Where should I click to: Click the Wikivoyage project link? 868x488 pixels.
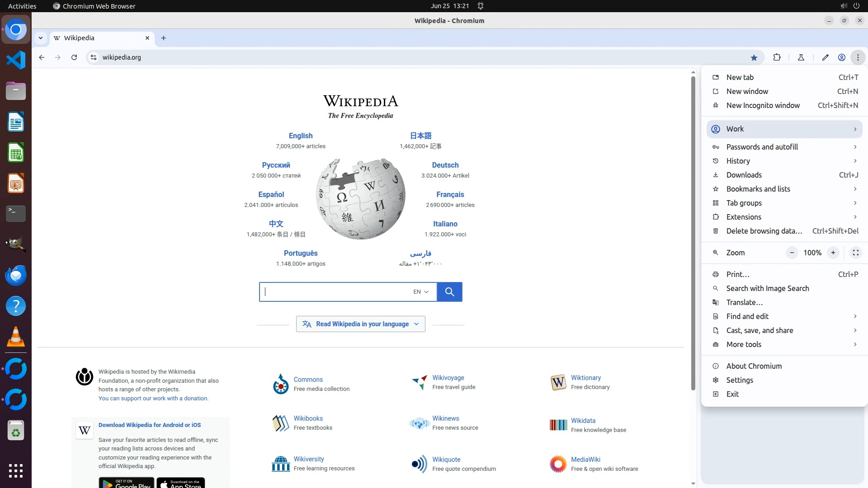[x=448, y=378]
